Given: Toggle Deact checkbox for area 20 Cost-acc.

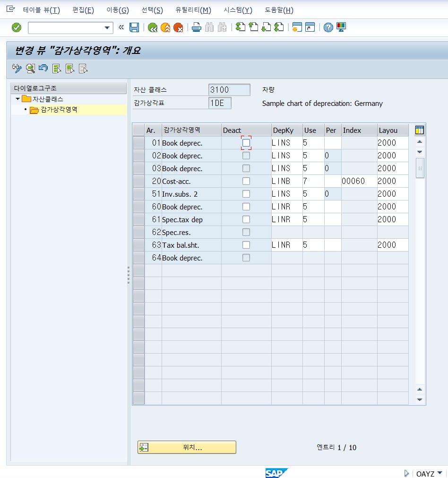Looking at the screenshot, I should point(246,181).
